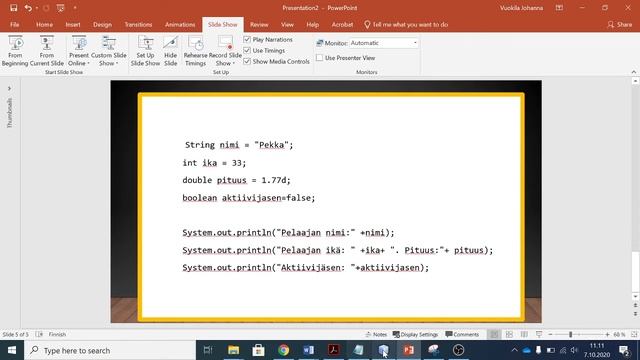Click Comments button in status bar
This screenshot has height=360, width=640.
(x=462, y=334)
